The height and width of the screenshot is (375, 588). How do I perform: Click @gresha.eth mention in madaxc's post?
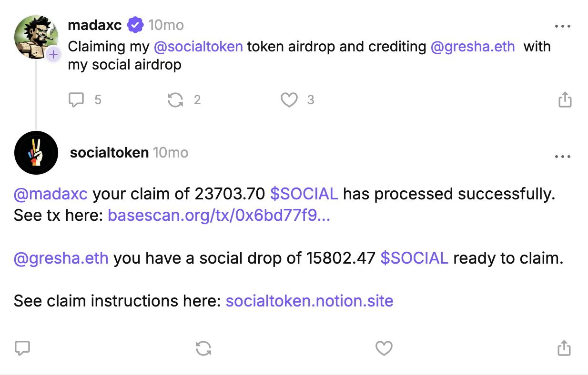473,47
